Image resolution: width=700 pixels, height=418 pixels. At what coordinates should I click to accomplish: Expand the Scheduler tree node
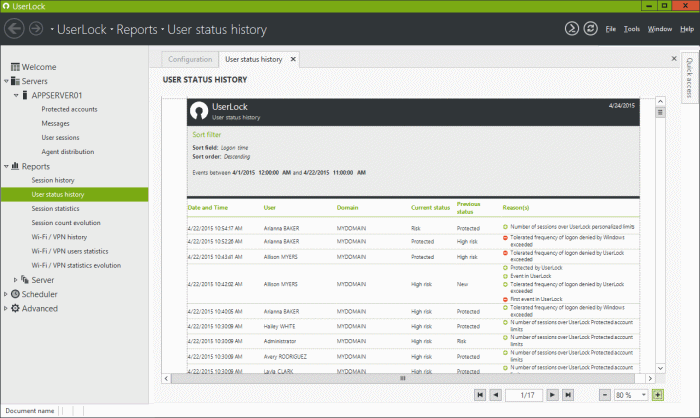(x=5, y=294)
